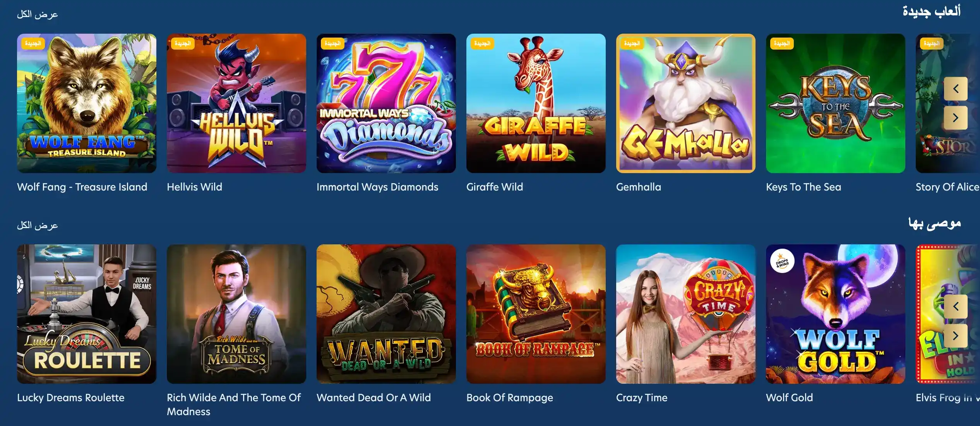Click the Drops & Wins badge on Wolf Gold
980x426 pixels.
pos(782,261)
